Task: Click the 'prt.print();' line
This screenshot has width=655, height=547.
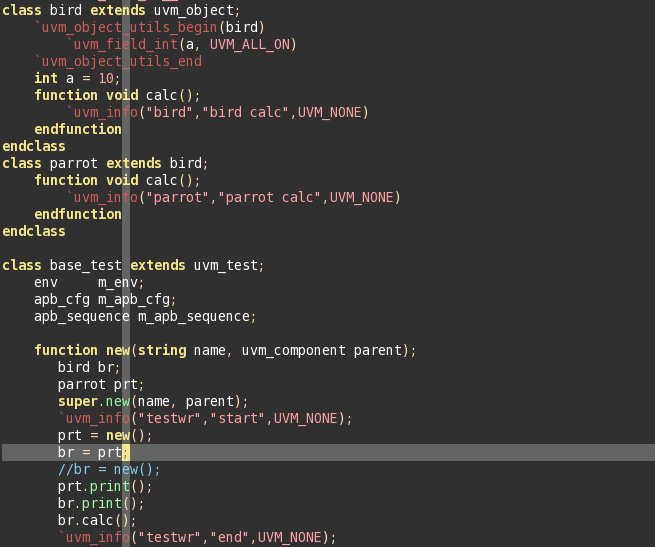Action: point(105,486)
